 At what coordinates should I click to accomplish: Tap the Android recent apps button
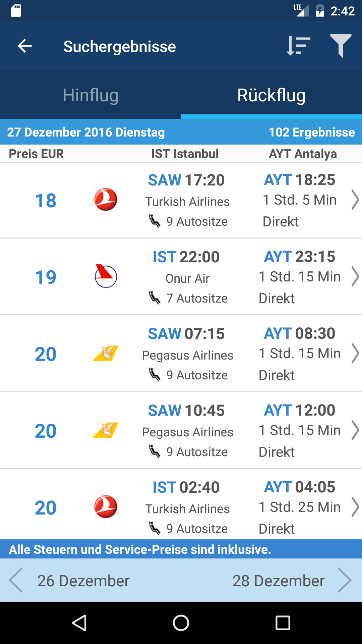pos(283,623)
